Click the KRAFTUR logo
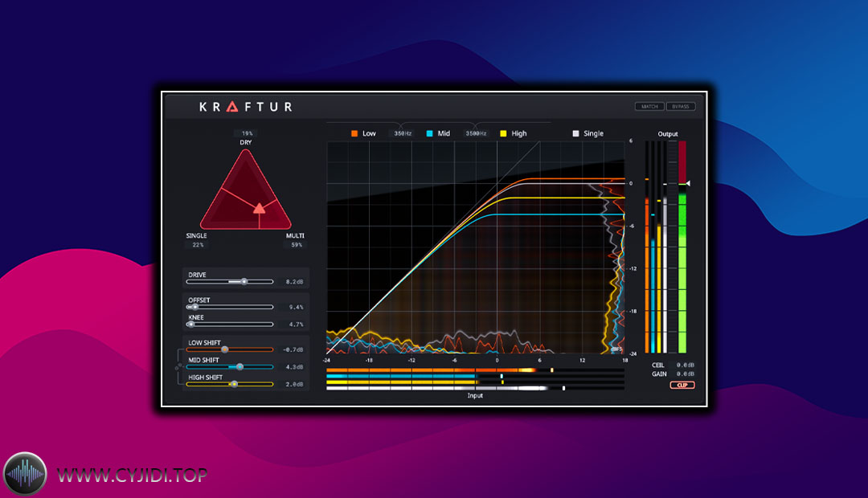Screen dimensions: 868x498 245,106
